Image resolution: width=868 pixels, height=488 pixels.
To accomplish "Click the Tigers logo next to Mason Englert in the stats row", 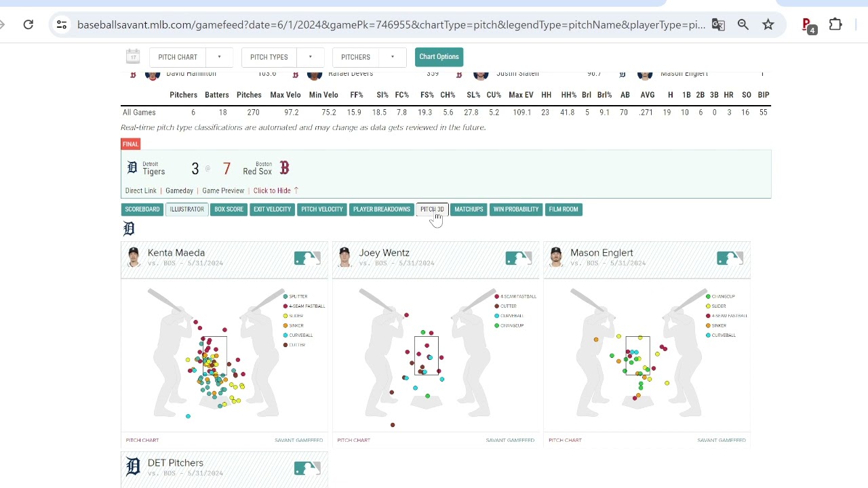I will [623, 74].
